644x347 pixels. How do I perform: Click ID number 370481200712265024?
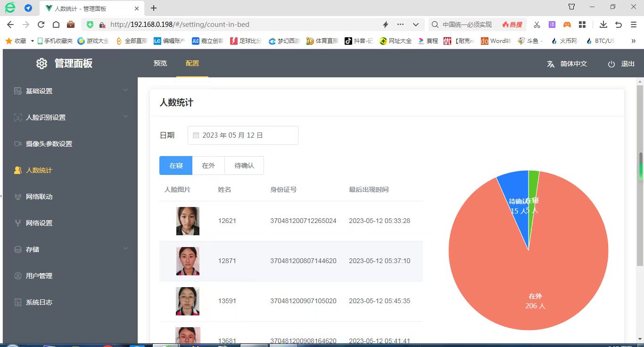[303, 221]
